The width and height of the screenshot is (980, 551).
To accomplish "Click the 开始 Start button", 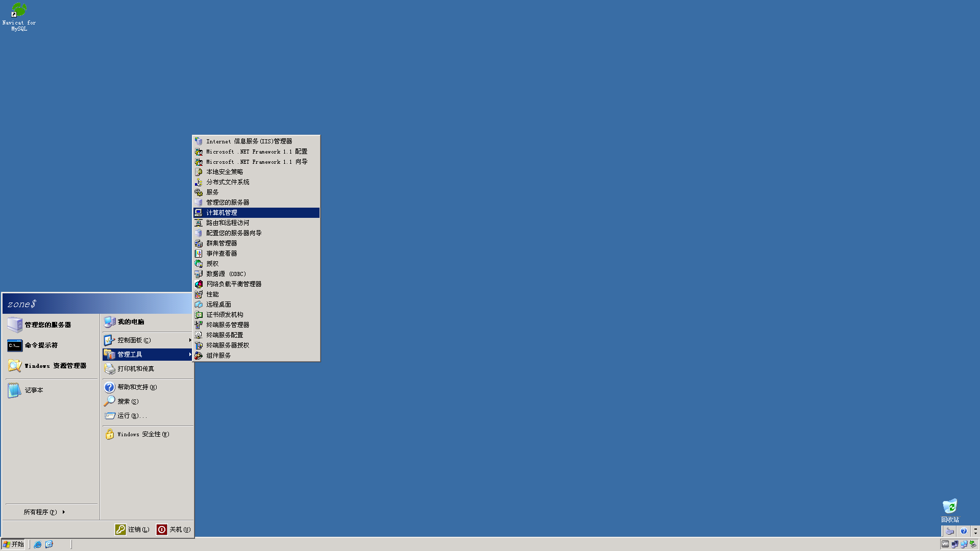I will coord(14,544).
